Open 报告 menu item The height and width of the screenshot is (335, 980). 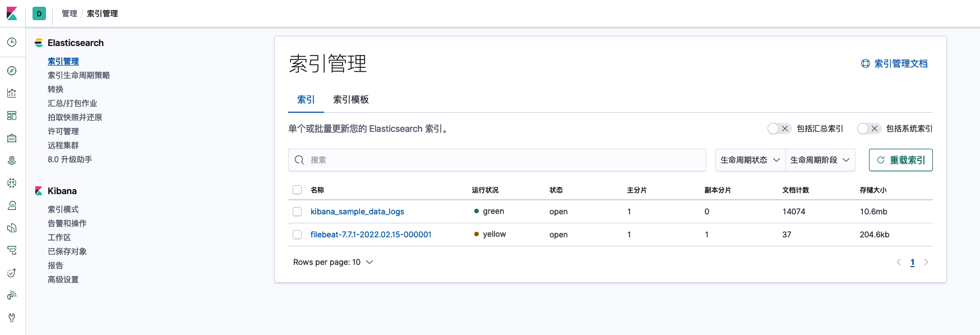[56, 265]
